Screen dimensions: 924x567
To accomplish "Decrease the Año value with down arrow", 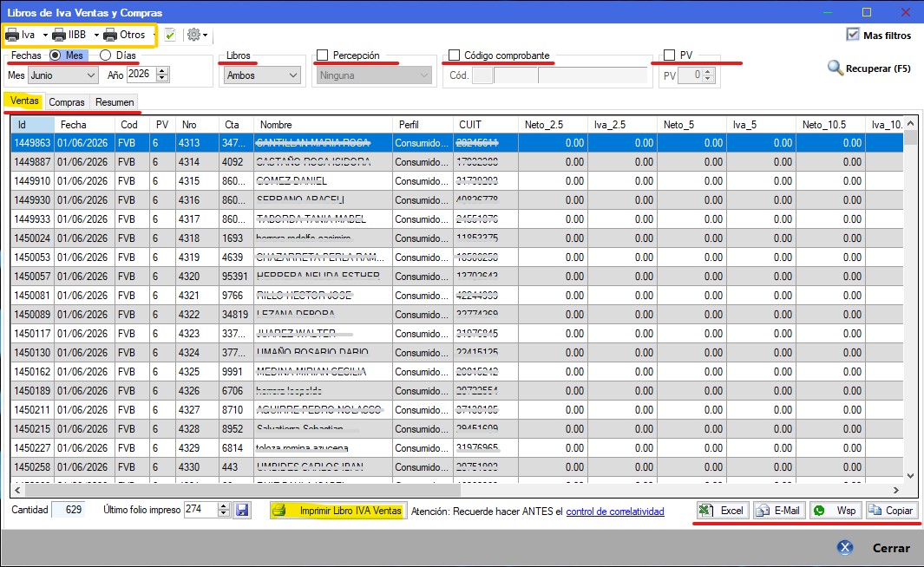I will click(x=162, y=79).
